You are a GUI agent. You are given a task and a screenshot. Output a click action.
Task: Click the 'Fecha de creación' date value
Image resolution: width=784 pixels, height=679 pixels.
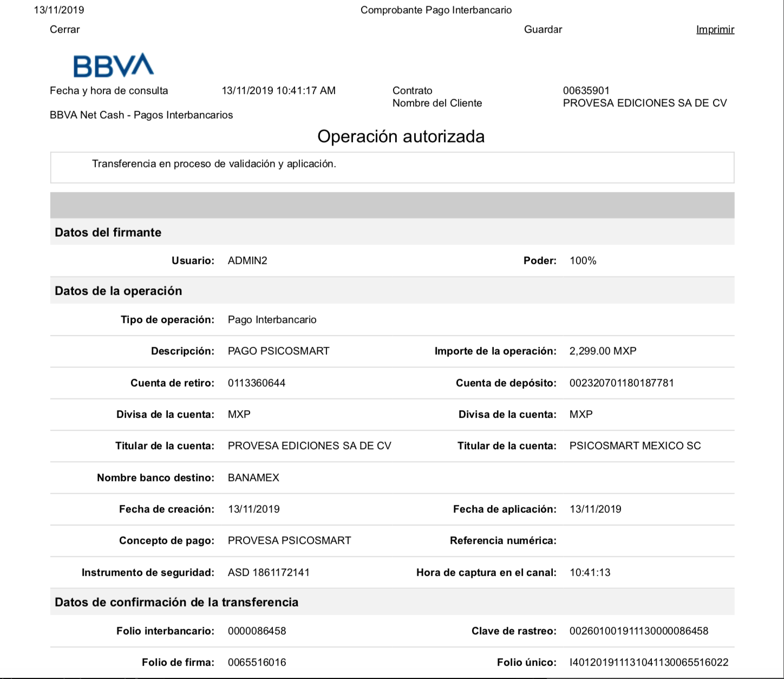pos(254,509)
